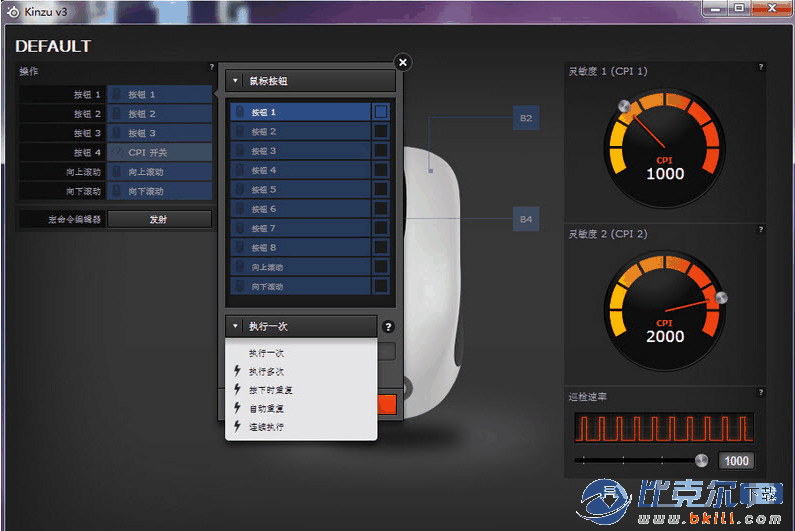Image resolution: width=795 pixels, height=531 pixels.
Task: Click the polling rate value field 1000
Action: (x=736, y=461)
